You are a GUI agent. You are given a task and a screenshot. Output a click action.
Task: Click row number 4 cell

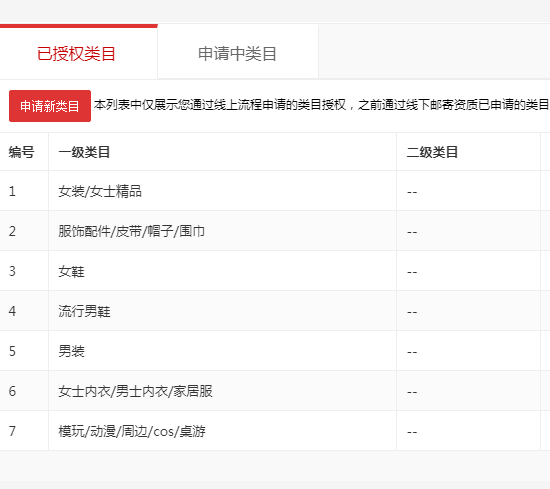point(24,311)
